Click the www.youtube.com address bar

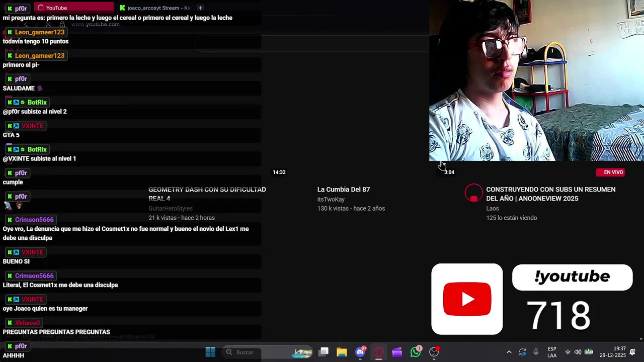click(95, 24)
